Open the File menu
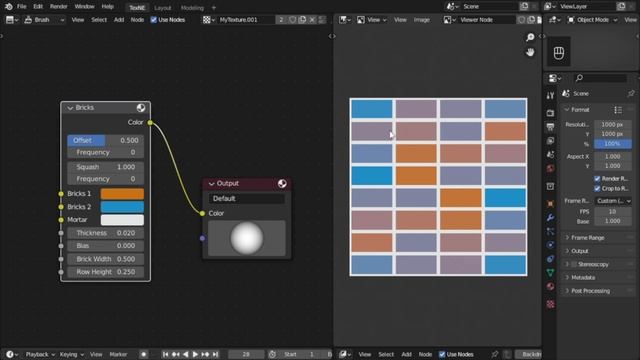Viewport: 640px width, 360px height. pyautogui.click(x=22, y=7)
